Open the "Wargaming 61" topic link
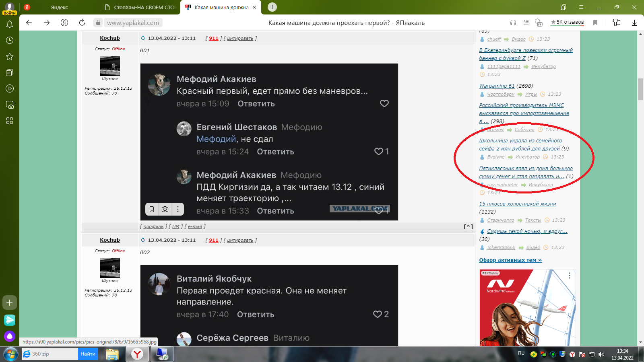The image size is (644, 362). tap(497, 86)
